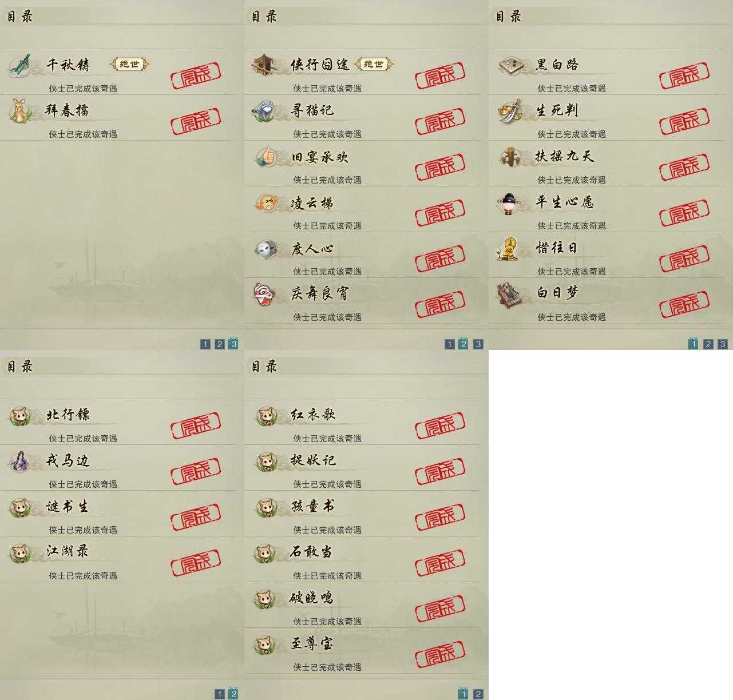This screenshot has height=700, width=733.
Task: Switch to page 3 in the 寻猫记 panel
Action: (478, 344)
